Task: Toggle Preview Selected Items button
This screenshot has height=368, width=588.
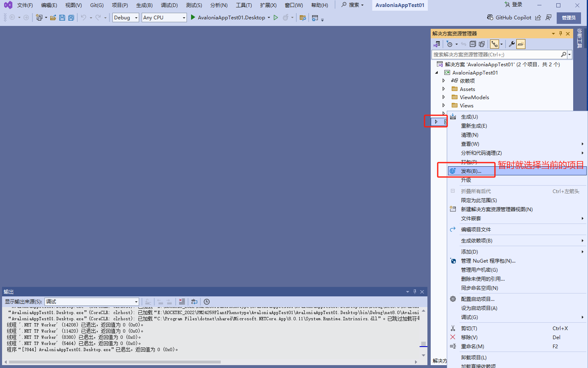Action: click(521, 44)
